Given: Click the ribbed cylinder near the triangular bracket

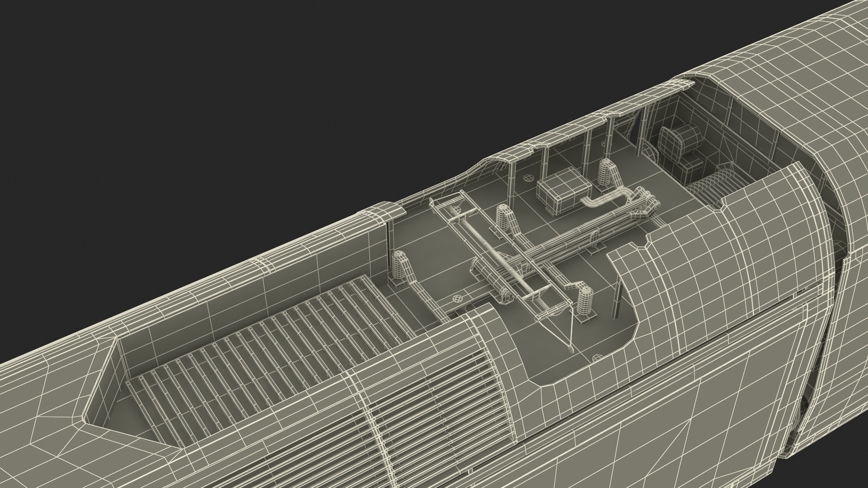Looking at the screenshot, I should 585,300.
